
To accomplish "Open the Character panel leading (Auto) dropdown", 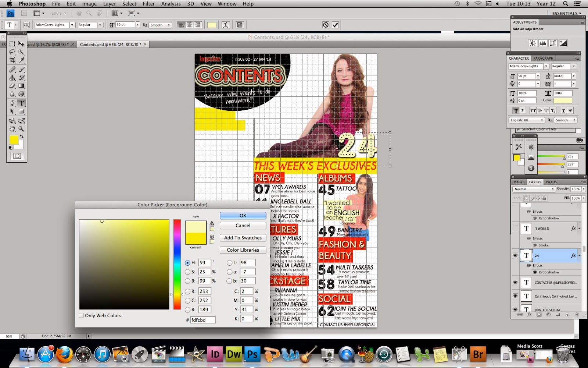I will pos(573,76).
